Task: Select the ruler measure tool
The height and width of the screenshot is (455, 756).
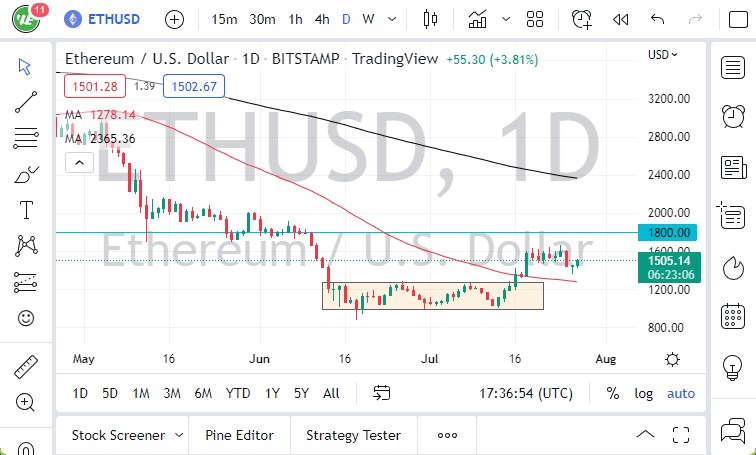Action: [x=26, y=366]
